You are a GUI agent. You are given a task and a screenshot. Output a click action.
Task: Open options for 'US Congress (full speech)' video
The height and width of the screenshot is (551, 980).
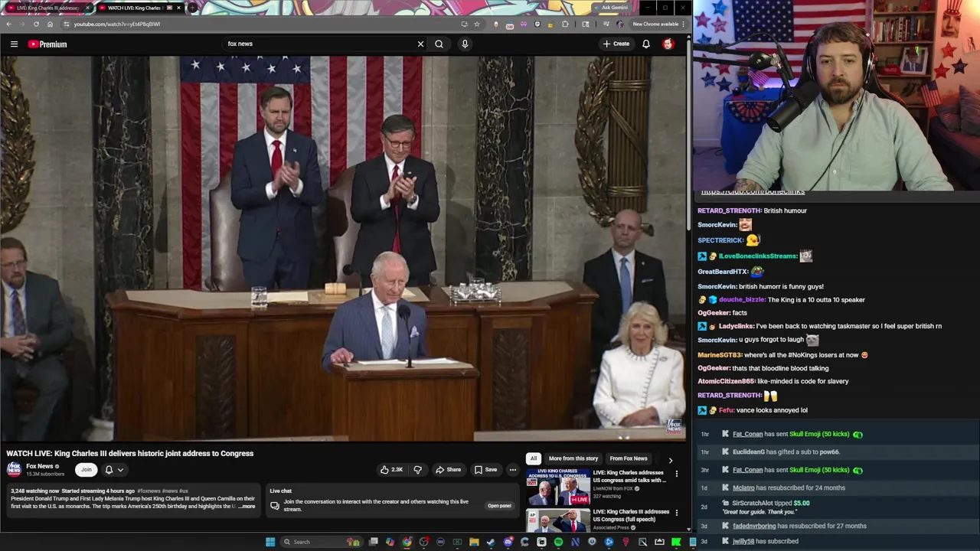click(676, 513)
